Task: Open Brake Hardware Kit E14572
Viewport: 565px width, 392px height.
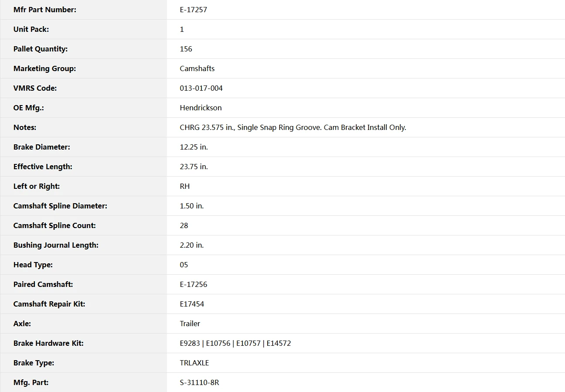Action: pos(279,343)
